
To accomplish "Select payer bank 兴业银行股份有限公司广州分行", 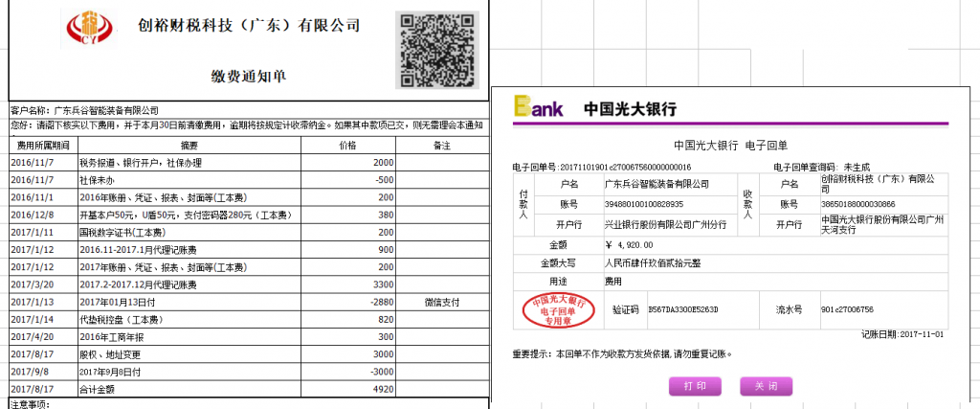I will pos(666,224).
